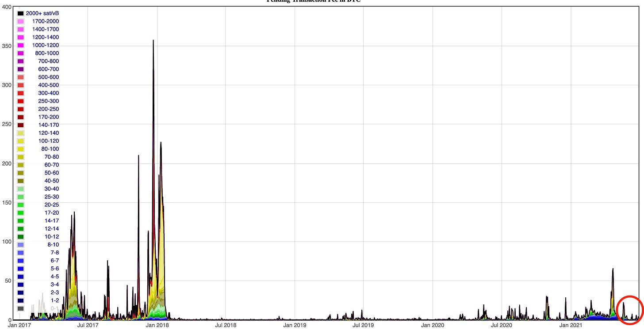
Task: Click the 25-30 legend label
Action: click(x=52, y=197)
